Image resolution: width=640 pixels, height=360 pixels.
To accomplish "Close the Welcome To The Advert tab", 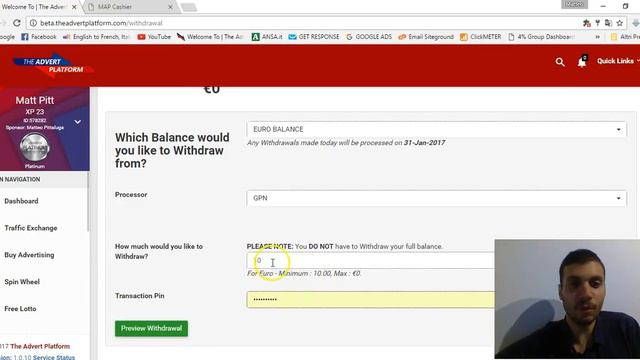I will pyautogui.click(x=74, y=7).
